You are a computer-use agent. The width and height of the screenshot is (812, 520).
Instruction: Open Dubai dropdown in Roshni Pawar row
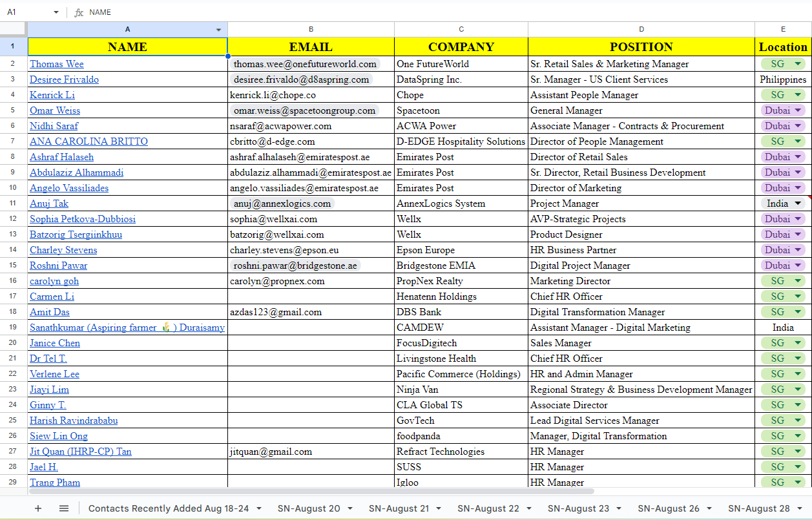798,265
